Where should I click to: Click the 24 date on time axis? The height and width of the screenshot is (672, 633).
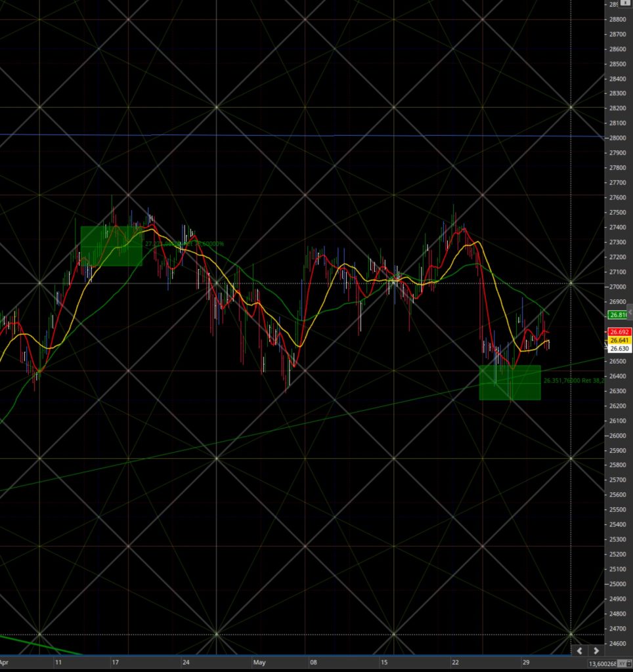pos(186,662)
